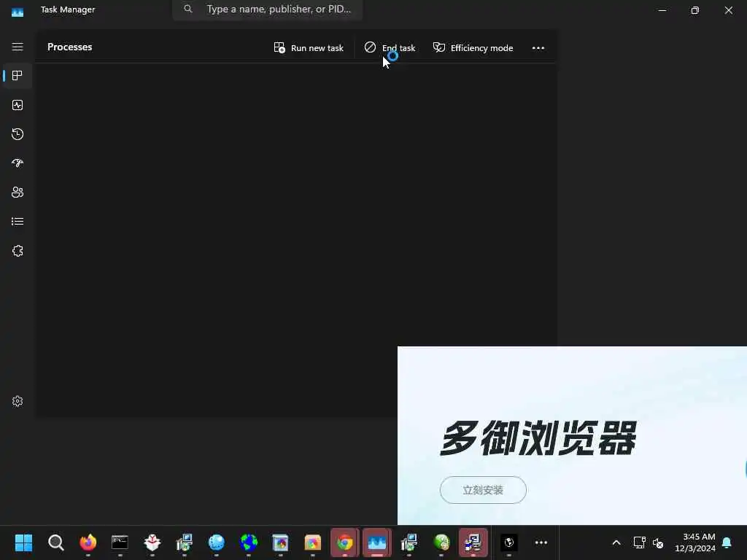Open the Task Manager navigation hamburger menu
Viewport: 747px width, 560px height.
point(18,47)
